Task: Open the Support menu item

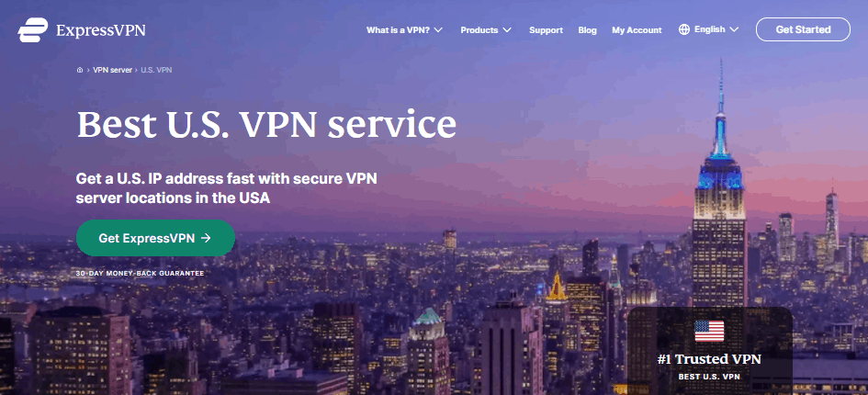Action: coord(546,30)
